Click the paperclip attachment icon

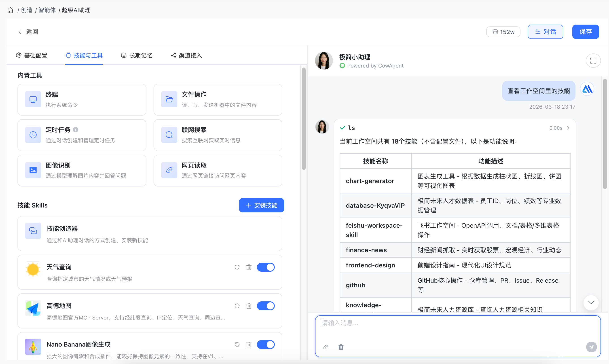tap(326, 347)
